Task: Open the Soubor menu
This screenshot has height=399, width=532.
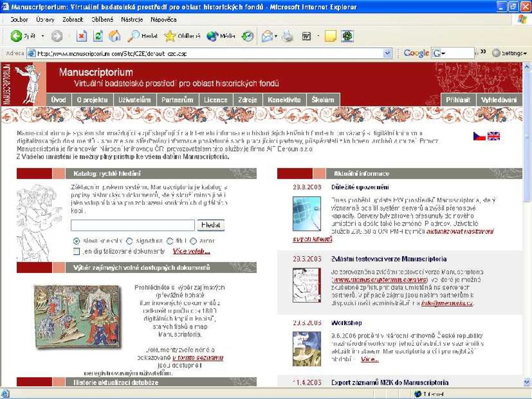Action: (x=19, y=19)
